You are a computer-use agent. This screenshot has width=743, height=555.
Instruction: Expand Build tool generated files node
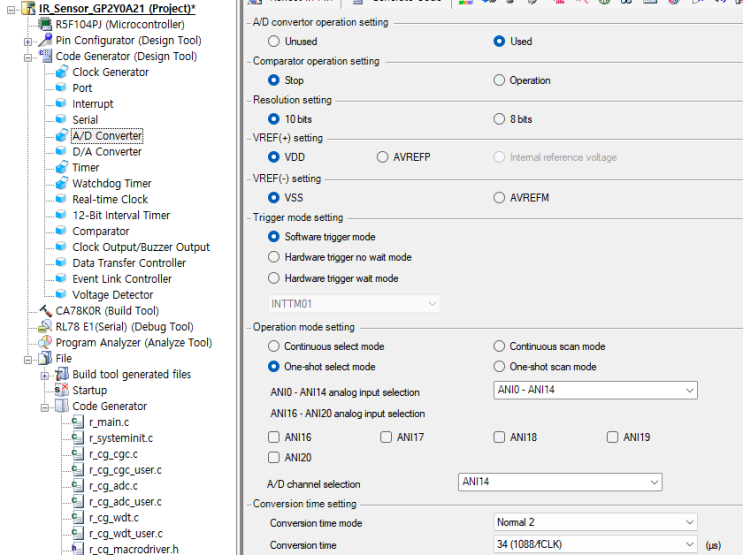pyautogui.click(x=45, y=375)
